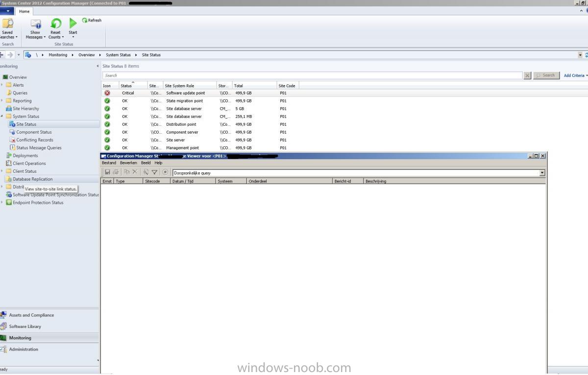Click the Search button
Viewport: 588px width, 375px height.
[546, 75]
